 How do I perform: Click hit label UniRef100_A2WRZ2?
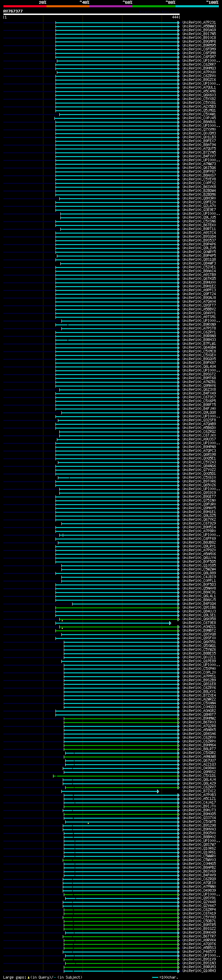pos(199,699)
